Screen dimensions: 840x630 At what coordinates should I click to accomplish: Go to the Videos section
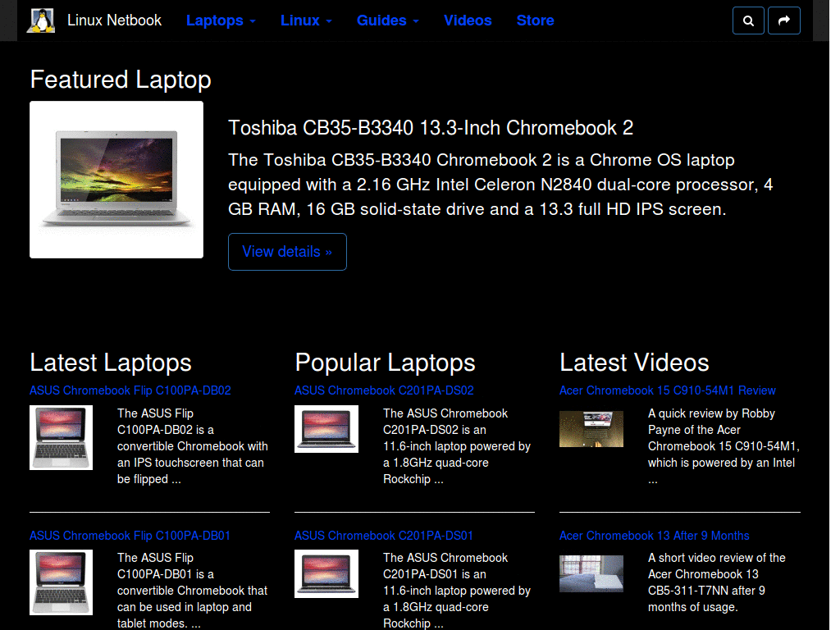[468, 21]
